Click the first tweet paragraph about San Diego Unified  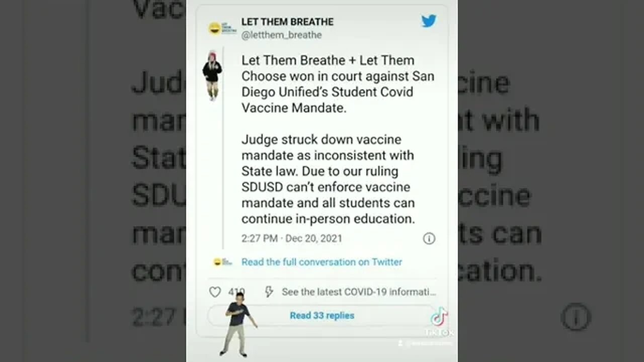[x=338, y=84]
